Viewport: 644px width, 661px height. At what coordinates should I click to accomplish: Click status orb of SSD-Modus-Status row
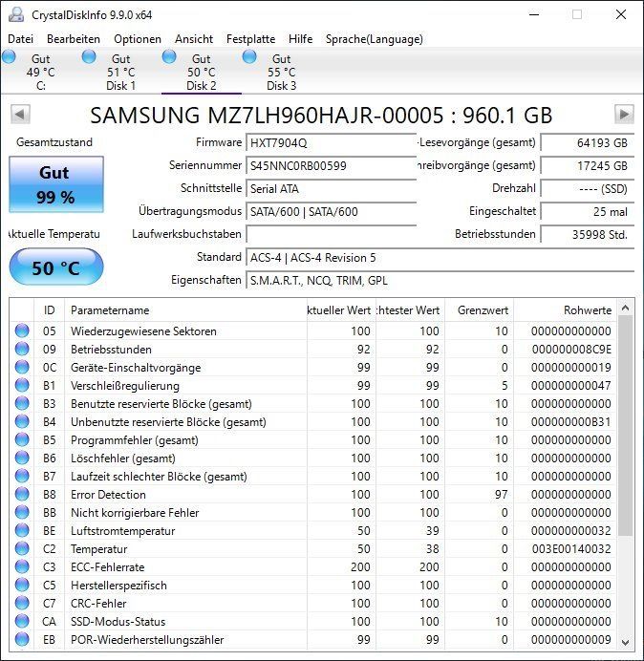pos(22,621)
